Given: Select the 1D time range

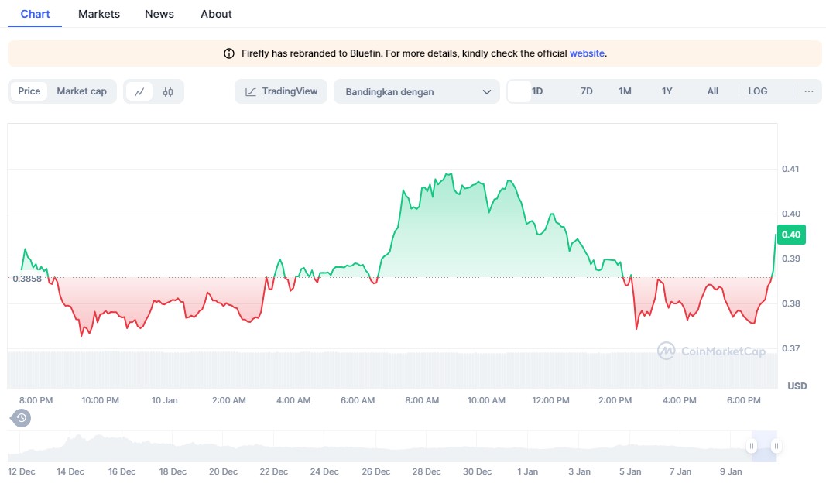Looking at the screenshot, I should pyautogui.click(x=536, y=91).
